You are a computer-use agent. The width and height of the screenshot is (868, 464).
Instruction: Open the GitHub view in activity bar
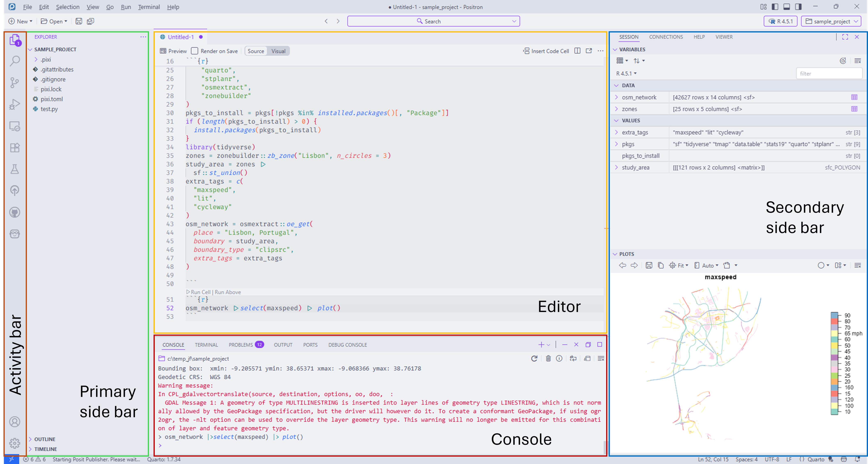point(15,212)
